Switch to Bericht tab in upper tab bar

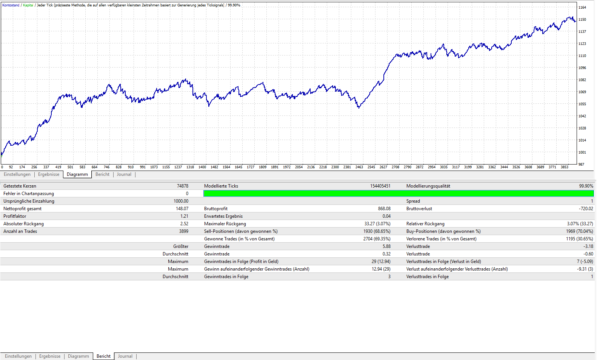(102, 174)
